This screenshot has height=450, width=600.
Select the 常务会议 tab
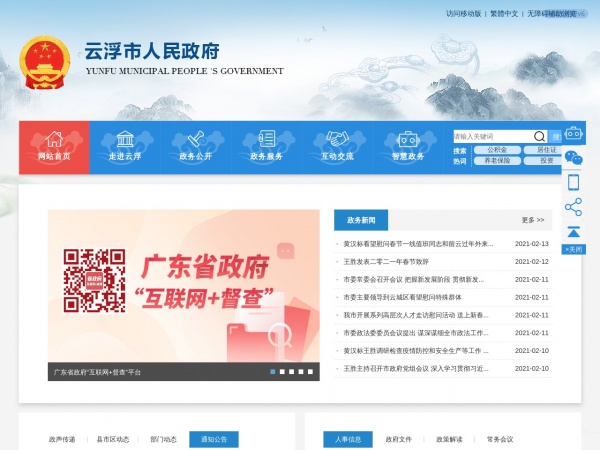(500, 439)
